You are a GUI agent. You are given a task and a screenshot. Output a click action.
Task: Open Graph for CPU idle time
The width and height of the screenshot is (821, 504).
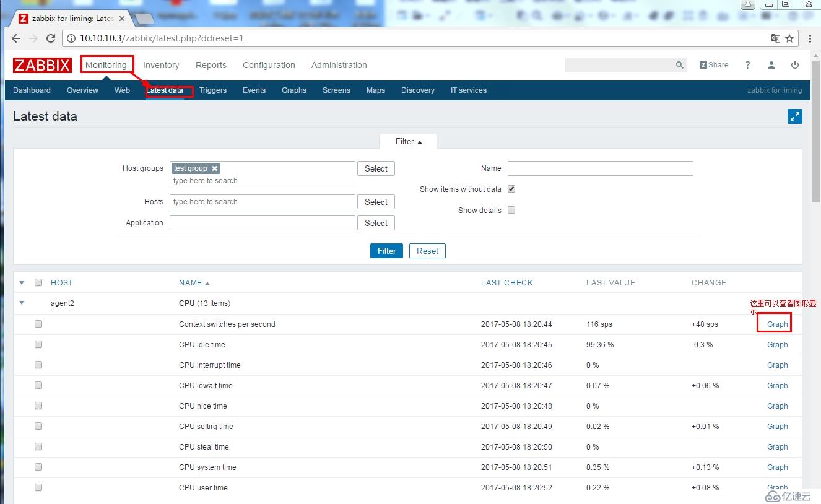(x=777, y=344)
